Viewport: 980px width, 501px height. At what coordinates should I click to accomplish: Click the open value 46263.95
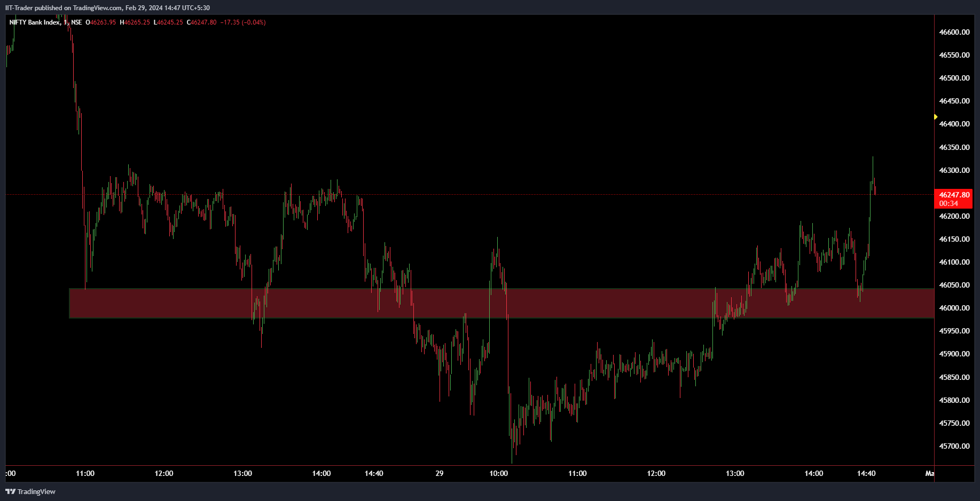103,22
